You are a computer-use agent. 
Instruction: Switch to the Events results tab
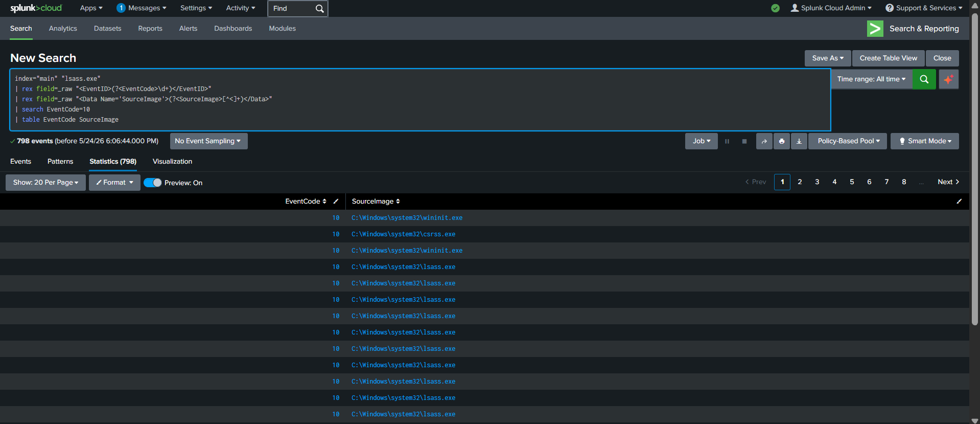coord(20,162)
